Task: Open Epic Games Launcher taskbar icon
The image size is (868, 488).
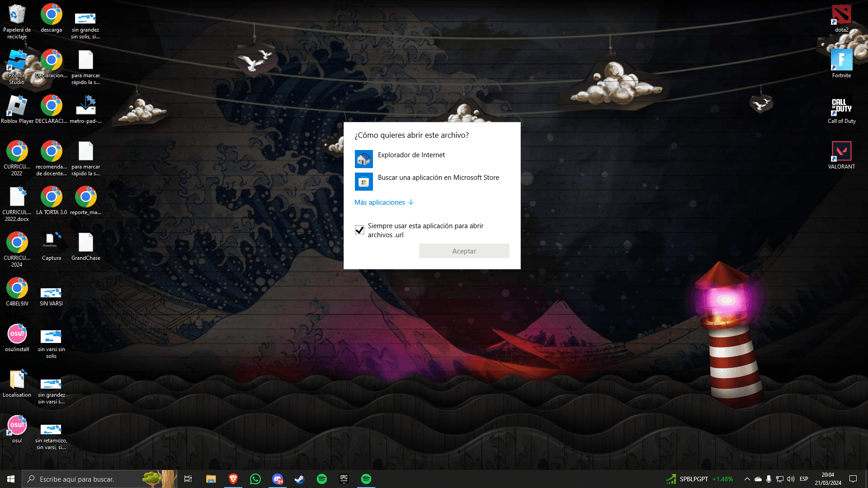Action: tap(344, 479)
